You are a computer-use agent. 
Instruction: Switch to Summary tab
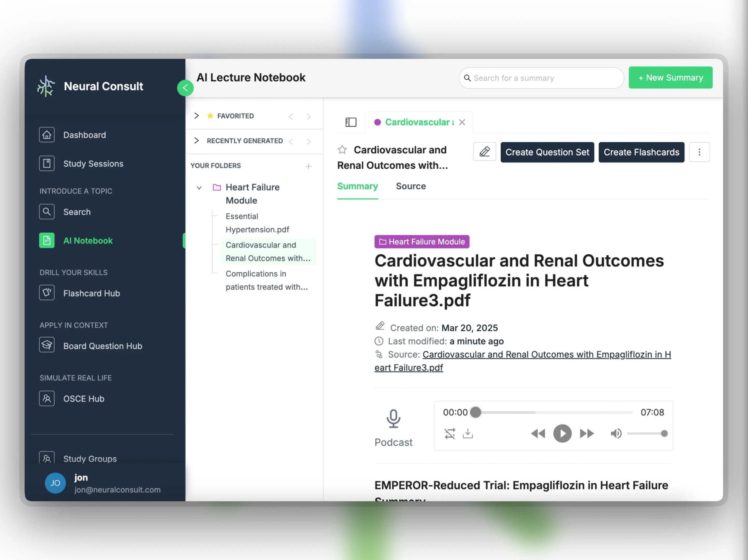coord(358,187)
